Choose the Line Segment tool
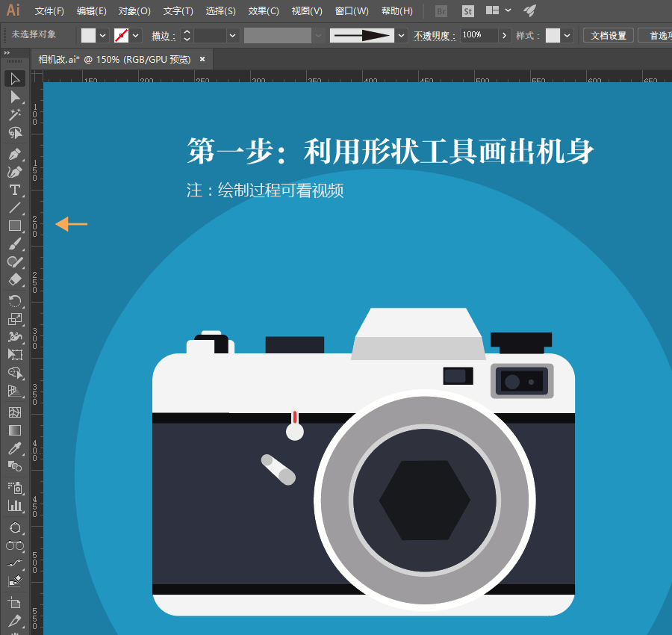Image resolution: width=672 pixels, height=635 pixels. [15, 208]
